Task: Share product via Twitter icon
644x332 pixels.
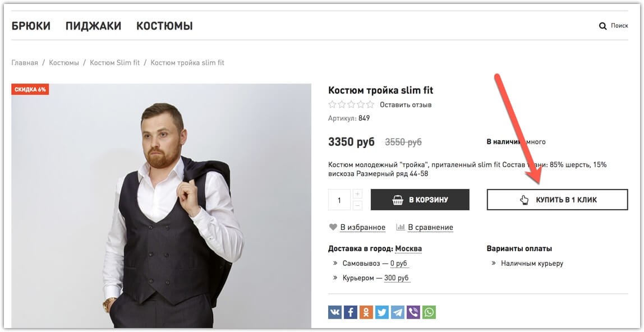Action: pos(381,312)
